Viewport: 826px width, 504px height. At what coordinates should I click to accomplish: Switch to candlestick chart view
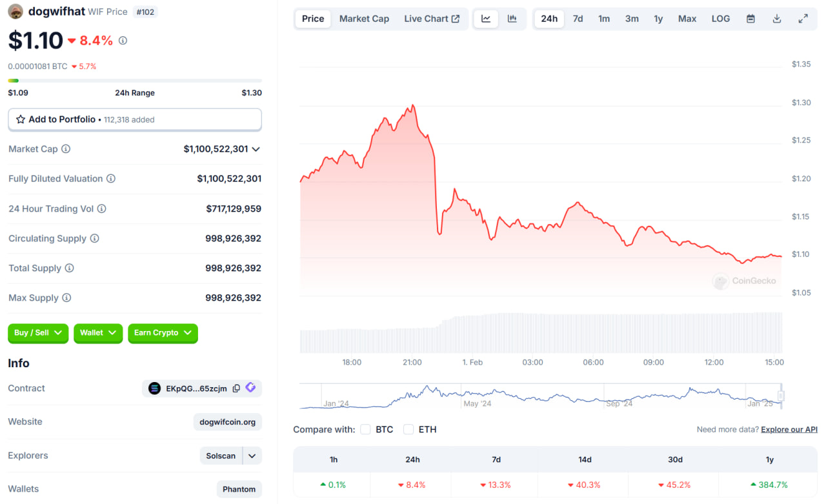(x=512, y=19)
